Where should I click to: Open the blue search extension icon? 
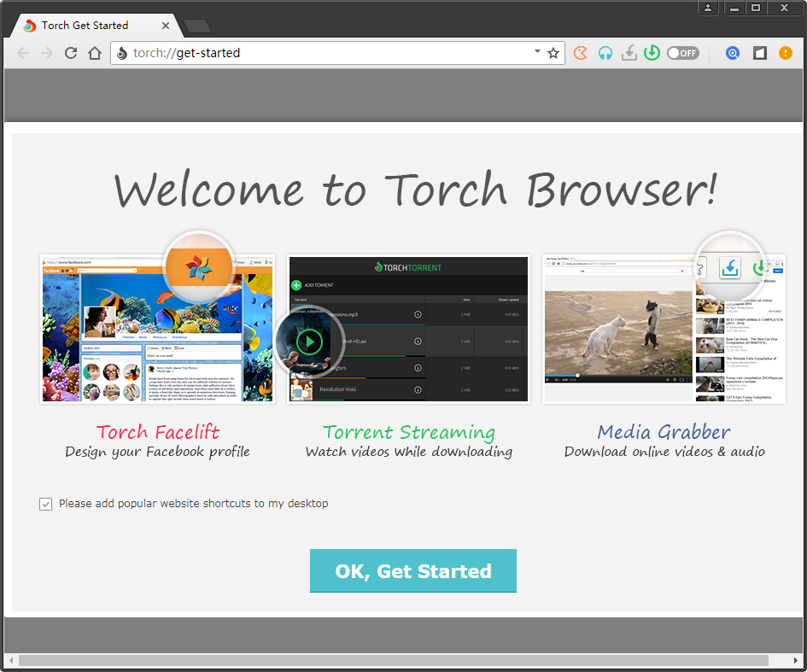pyautogui.click(x=732, y=53)
